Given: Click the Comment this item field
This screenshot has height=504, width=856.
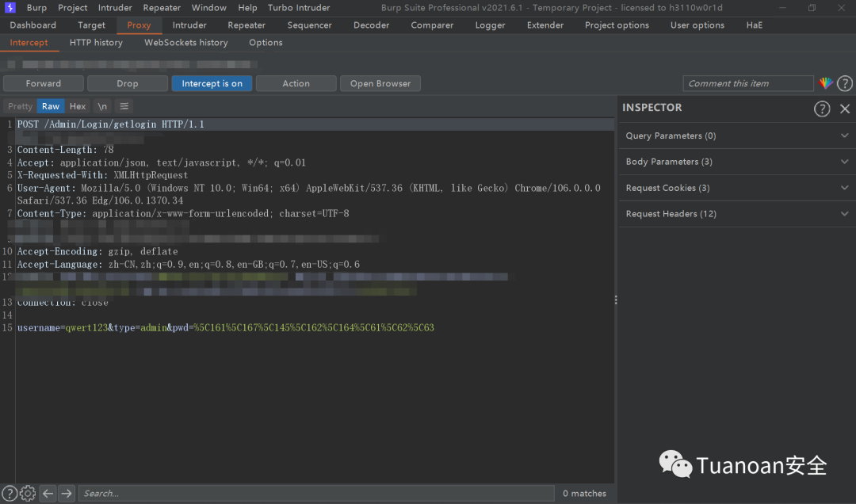Looking at the screenshot, I should coord(748,83).
